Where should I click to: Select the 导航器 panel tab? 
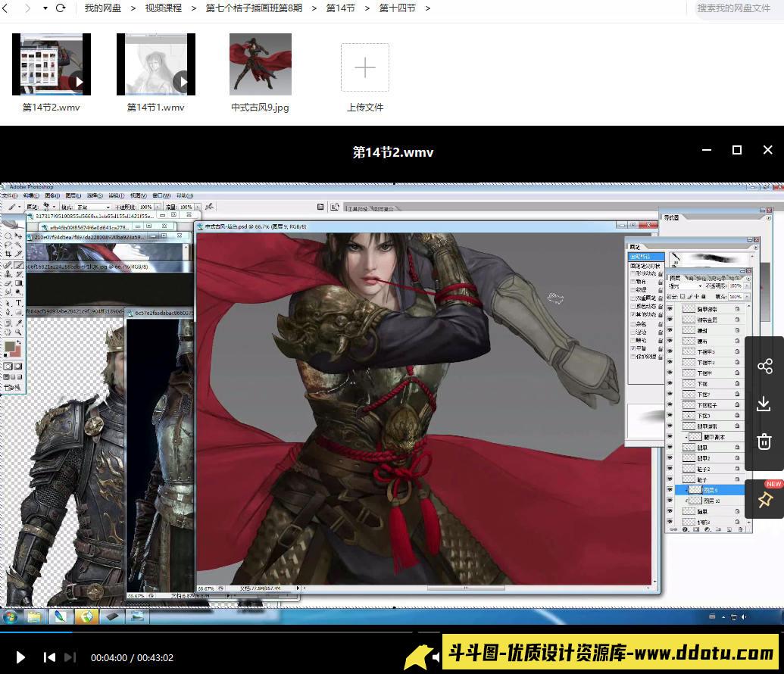(671, 217)
